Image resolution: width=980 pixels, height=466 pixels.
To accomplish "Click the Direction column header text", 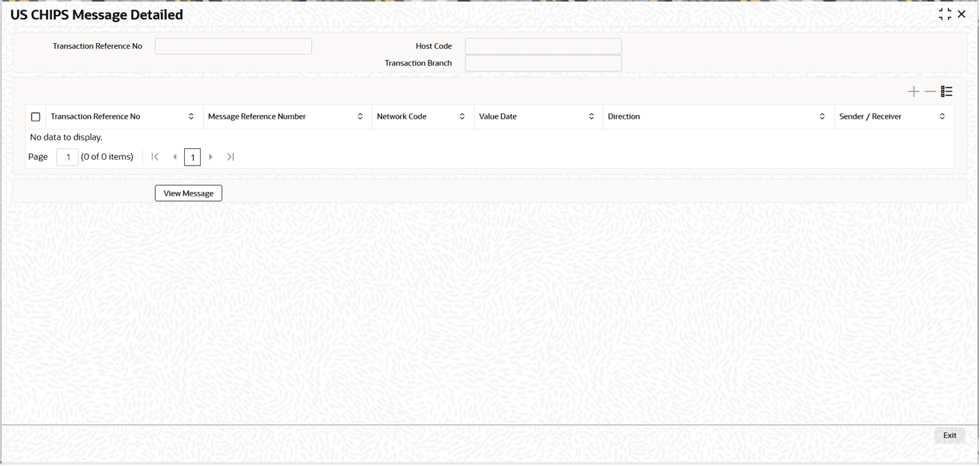I will [624, 117].
